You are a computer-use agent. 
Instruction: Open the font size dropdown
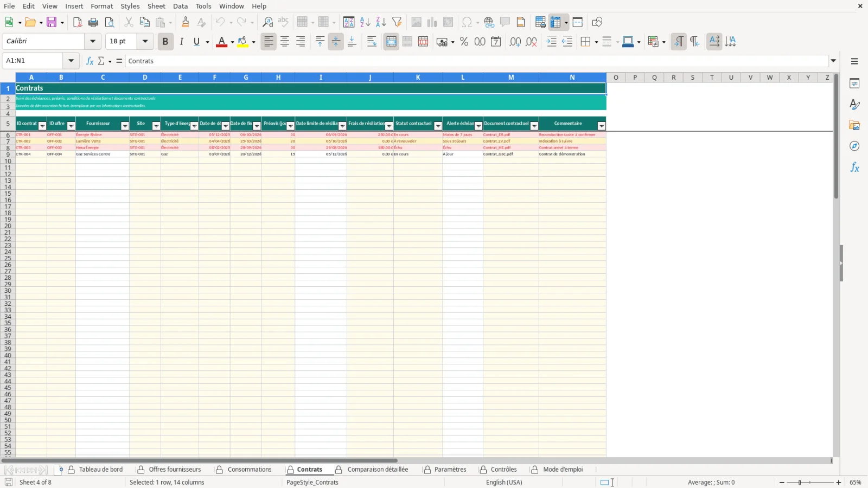(145, 41)
